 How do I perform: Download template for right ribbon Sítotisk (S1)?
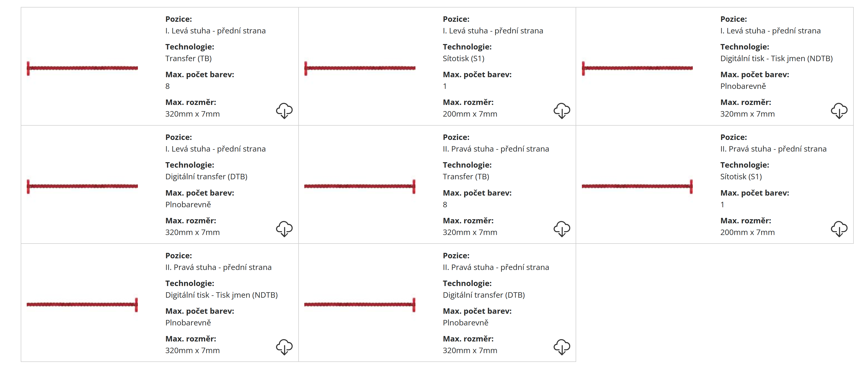point(839,229)
